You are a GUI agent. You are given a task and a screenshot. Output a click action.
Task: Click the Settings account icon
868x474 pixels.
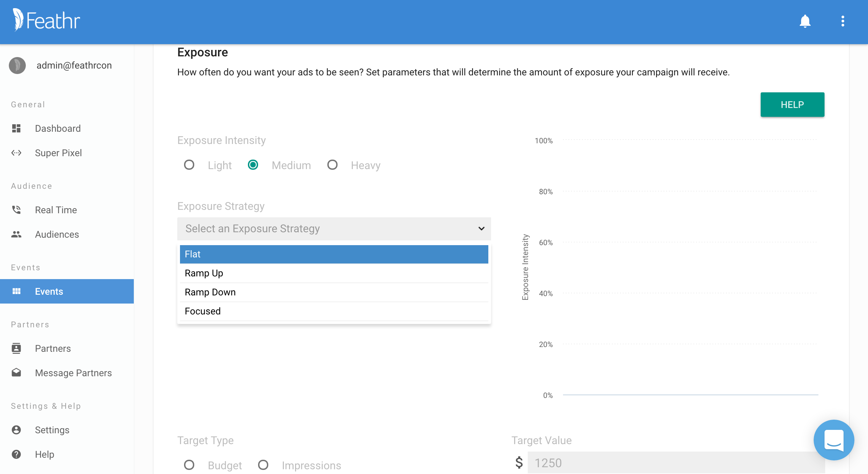(16, 430)
